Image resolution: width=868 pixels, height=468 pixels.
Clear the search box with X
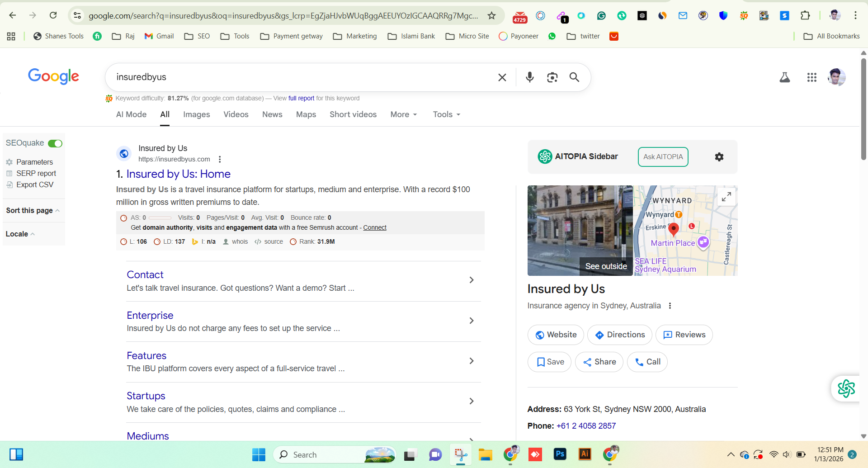coord(502,77)
